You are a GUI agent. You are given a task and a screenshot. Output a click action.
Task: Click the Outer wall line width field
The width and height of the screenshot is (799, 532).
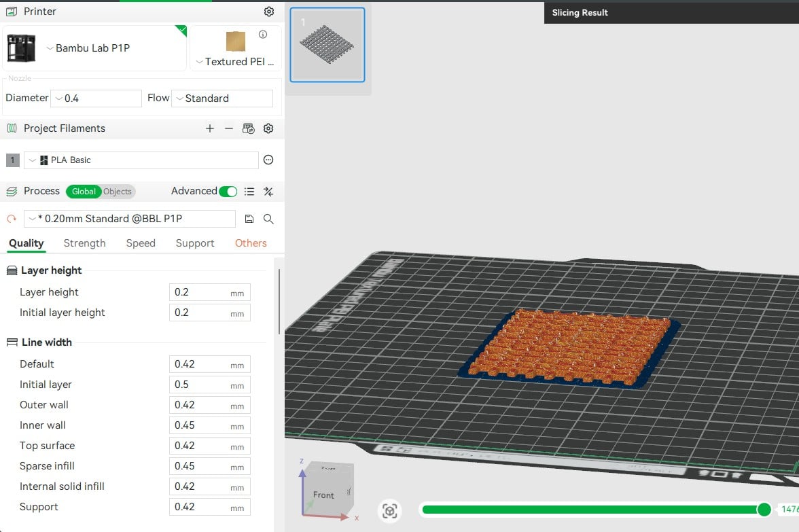pyautogui.click(x=209, y=405)
